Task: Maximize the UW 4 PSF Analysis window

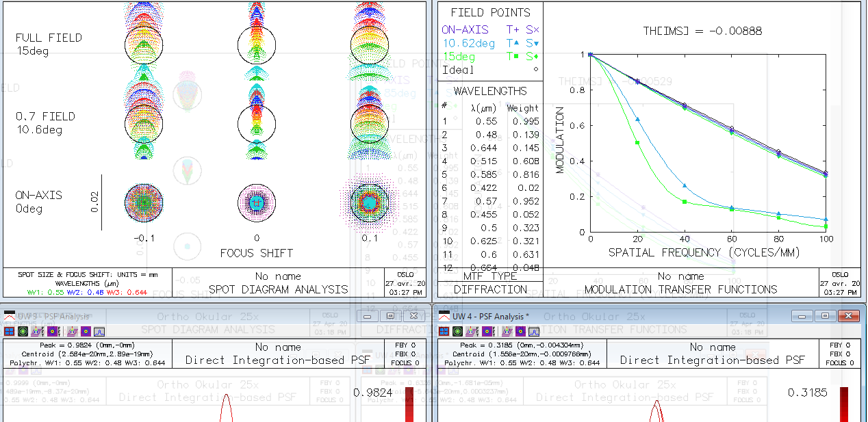Action: tap(826, 316)
